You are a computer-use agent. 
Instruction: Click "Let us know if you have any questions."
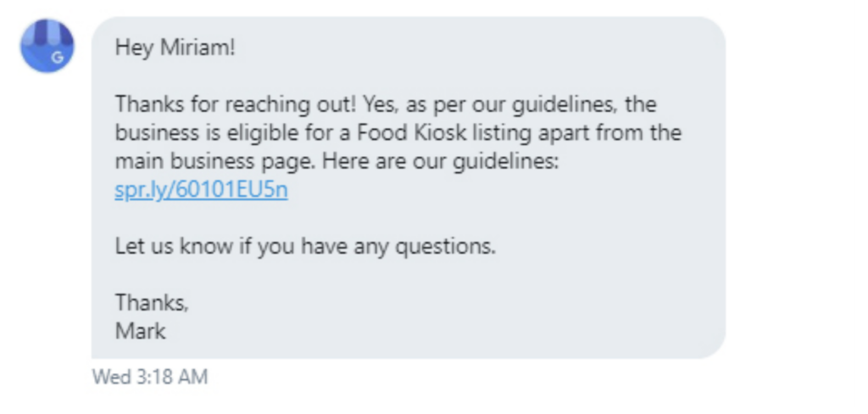[x=304, y=248]
